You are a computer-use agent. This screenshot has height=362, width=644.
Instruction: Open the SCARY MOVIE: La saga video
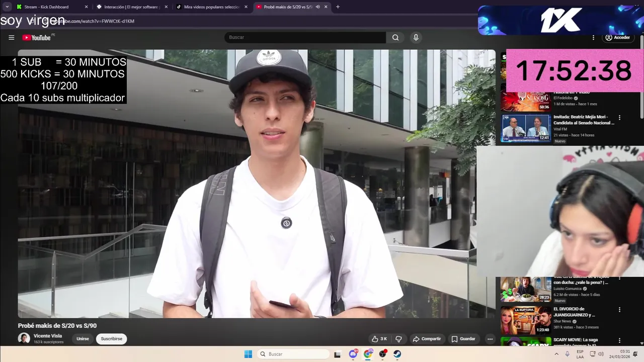[575, 341]
